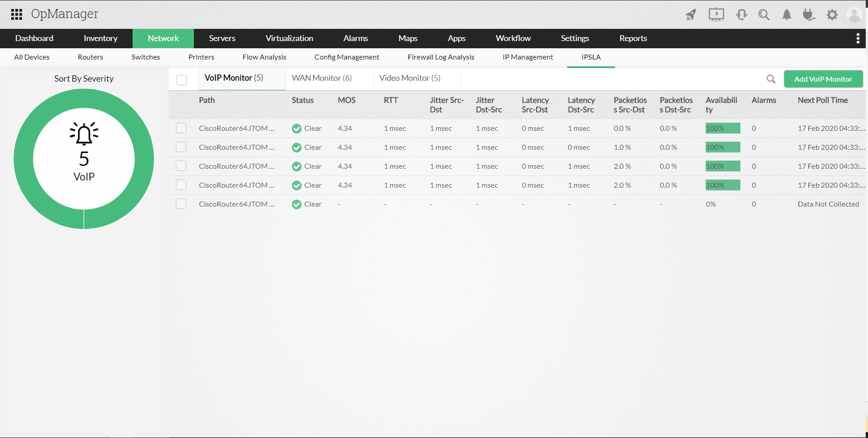Open Settings in the navigation bar
This screenshot has height=438, width=868.
(x=575, y=38)
